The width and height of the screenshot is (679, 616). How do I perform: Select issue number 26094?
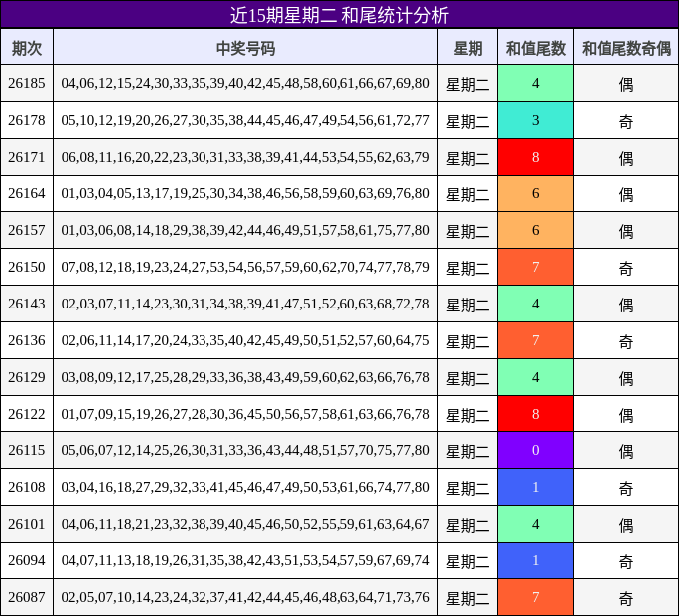(x=27, y=560)
